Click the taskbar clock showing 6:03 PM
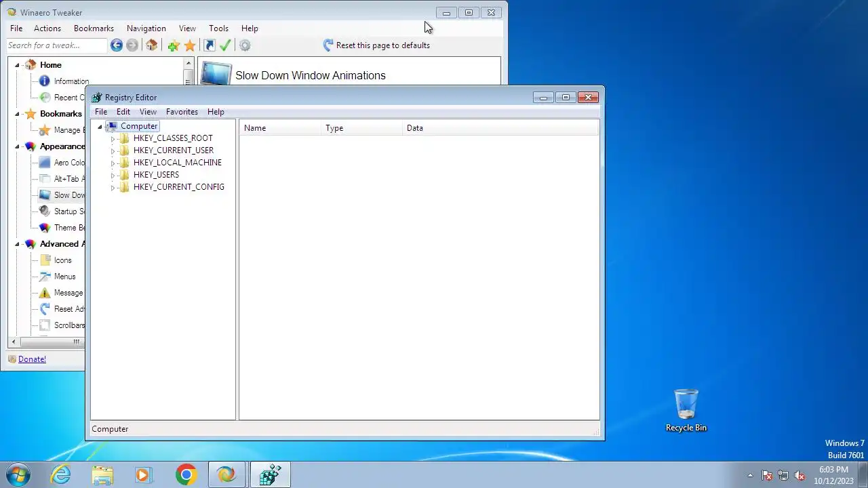 (x=833, y=475)
